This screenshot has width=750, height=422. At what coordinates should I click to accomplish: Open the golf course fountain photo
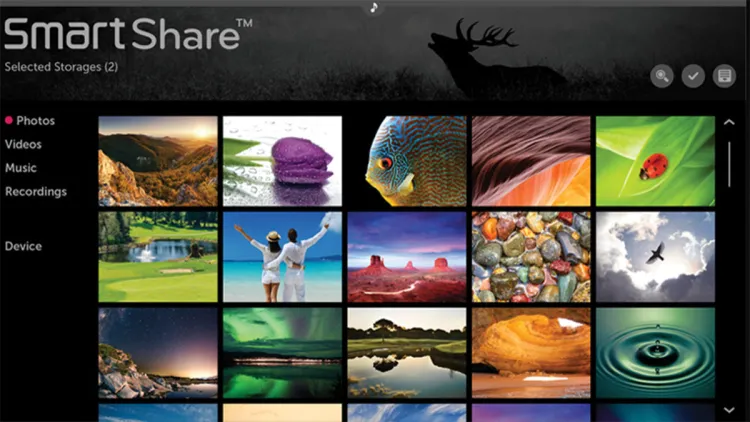[158, 256]
